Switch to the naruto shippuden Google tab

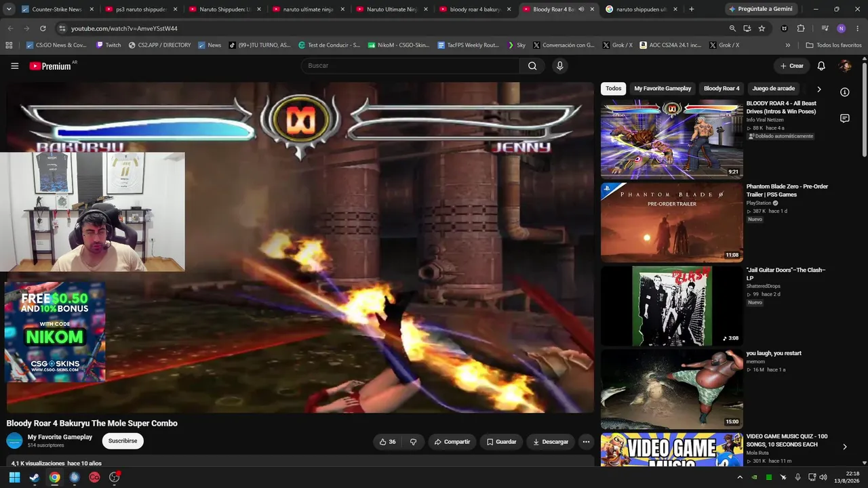click(642, 9)
